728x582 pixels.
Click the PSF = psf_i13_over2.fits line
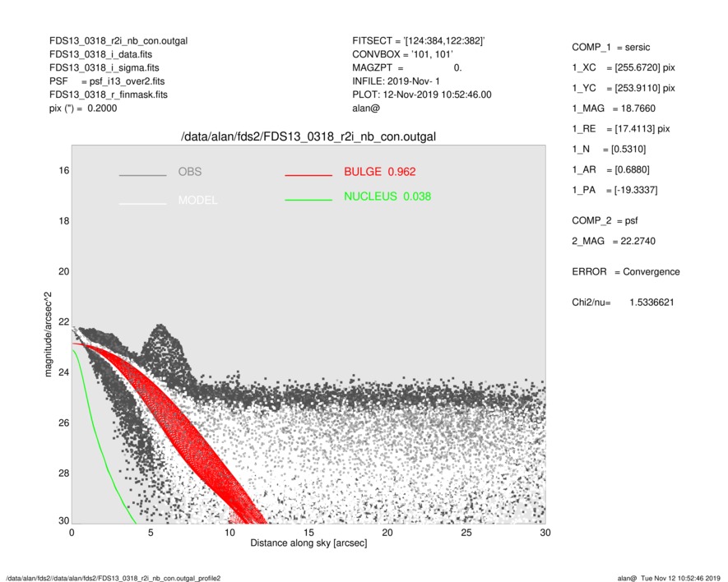click(107, 81)
